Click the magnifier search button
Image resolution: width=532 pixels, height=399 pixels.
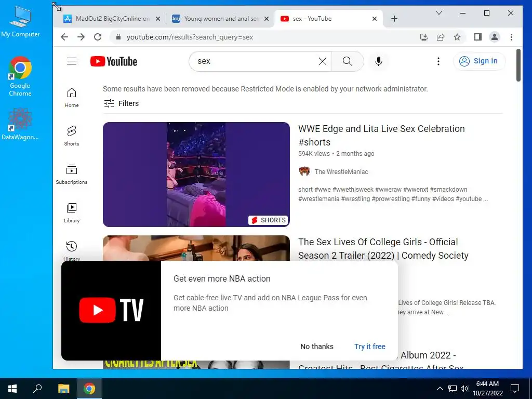coord(347,61)
